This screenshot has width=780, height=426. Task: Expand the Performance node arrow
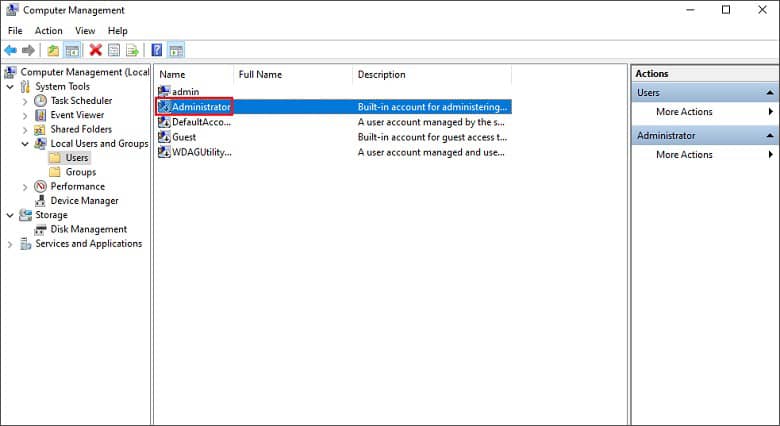click(25, 188)
